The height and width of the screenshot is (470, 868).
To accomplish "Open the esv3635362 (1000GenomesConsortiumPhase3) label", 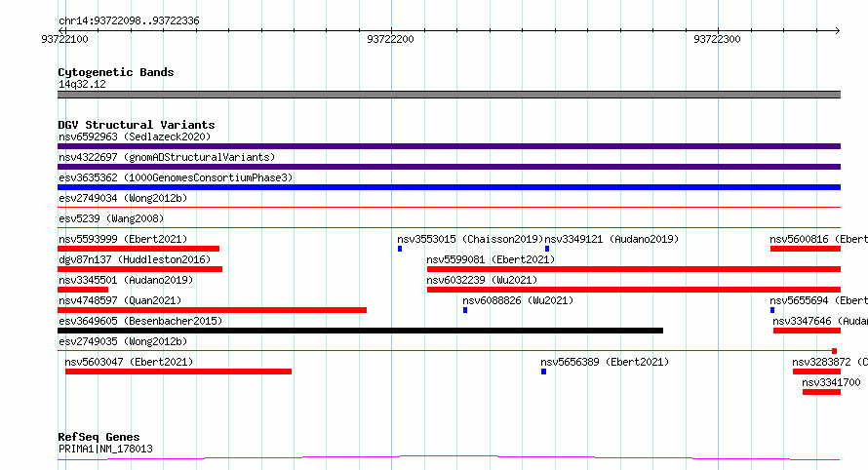I will point(176,177).
